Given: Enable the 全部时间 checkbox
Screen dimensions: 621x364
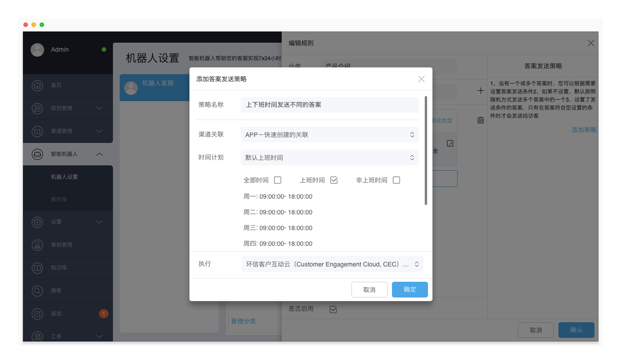Looking at the screenshot, I should tap(278, 180).
